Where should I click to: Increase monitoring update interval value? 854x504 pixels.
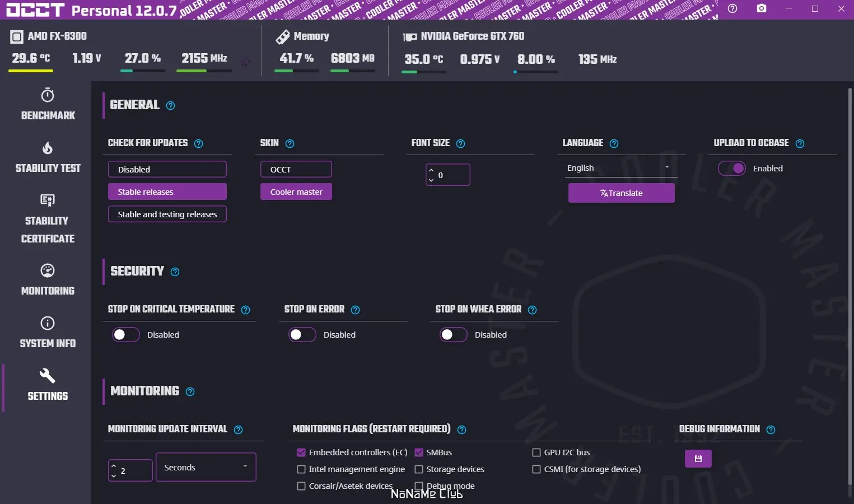tap(114, 465)
